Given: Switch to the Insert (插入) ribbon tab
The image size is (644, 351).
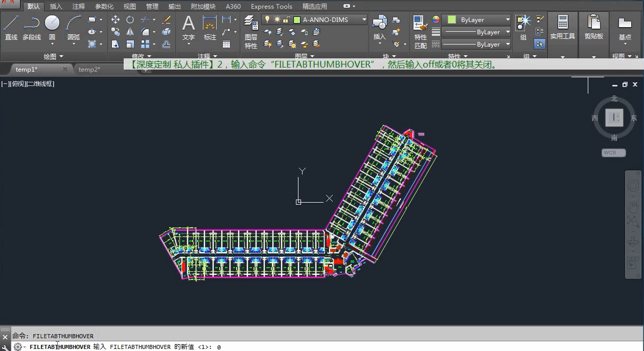Looking at the screenshot, I should (x=56, y=7).
